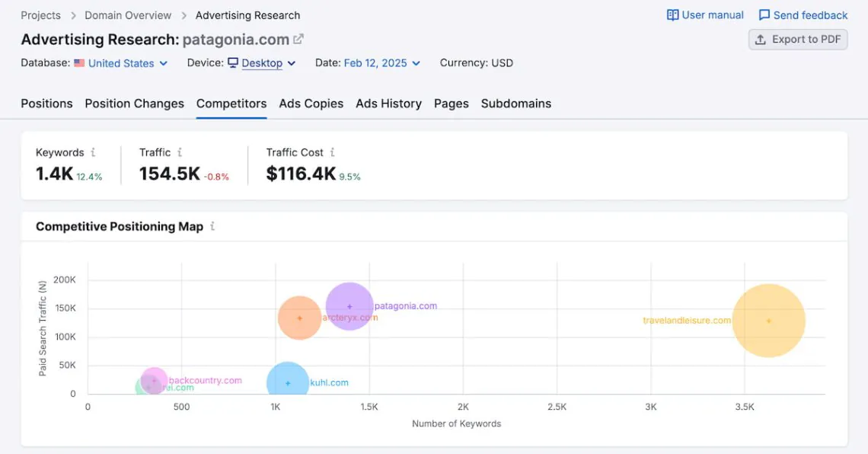Click the $116.4K traffic cost value
Screen dimensions: 868x454
pos(302,174)
